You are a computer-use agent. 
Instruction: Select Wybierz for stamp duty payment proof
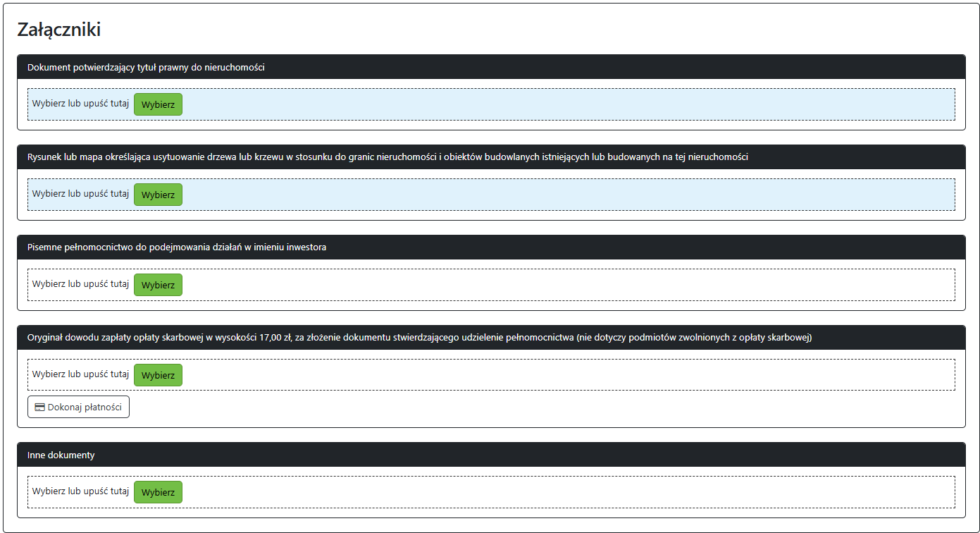click(158, 375)
